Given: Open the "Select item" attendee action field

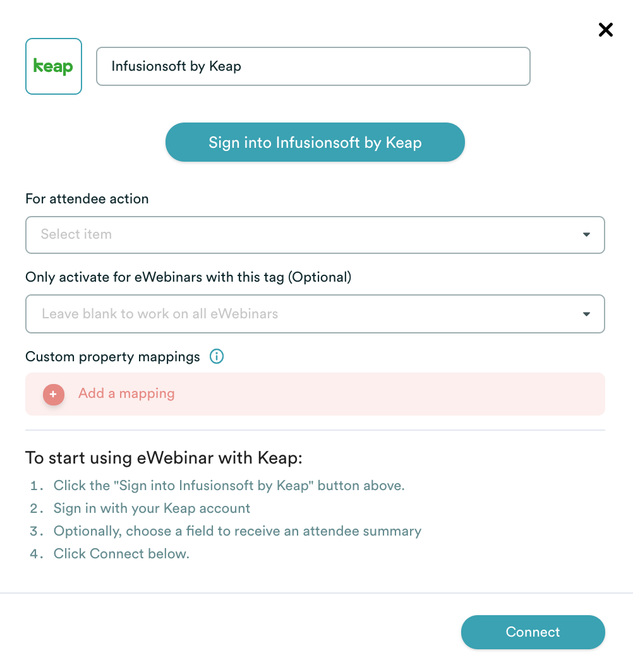Looking at the screenshot, I should 303,235.
